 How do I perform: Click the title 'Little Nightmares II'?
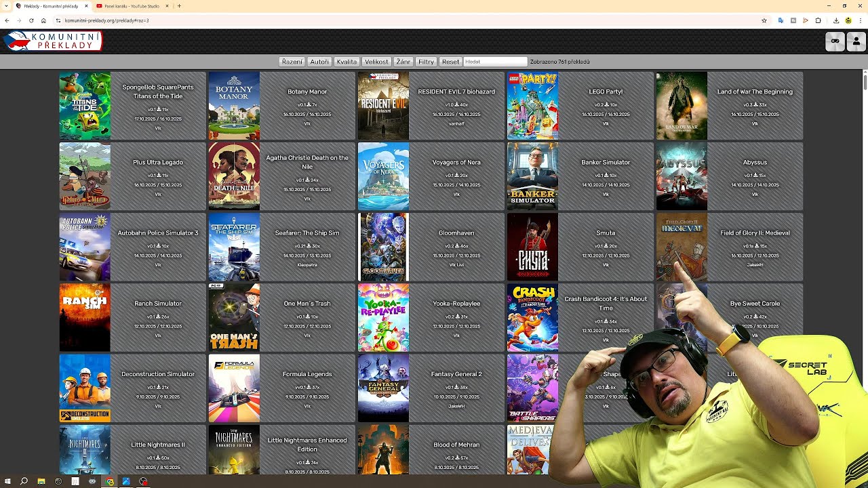pos(158,445)
